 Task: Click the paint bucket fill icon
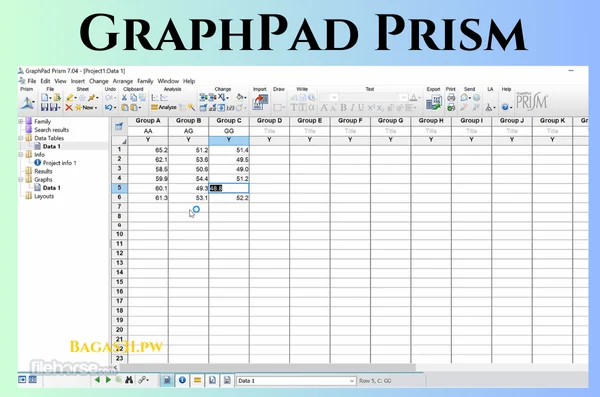point(240,97)
